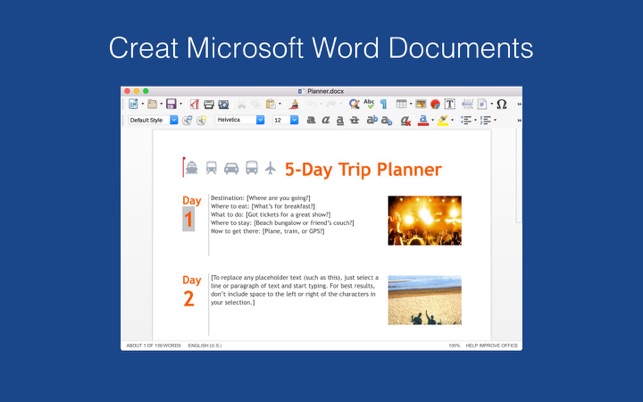This screenshot has width=643, height=402.
Task: Click the word count in status bar
Action: pos(153,345)
